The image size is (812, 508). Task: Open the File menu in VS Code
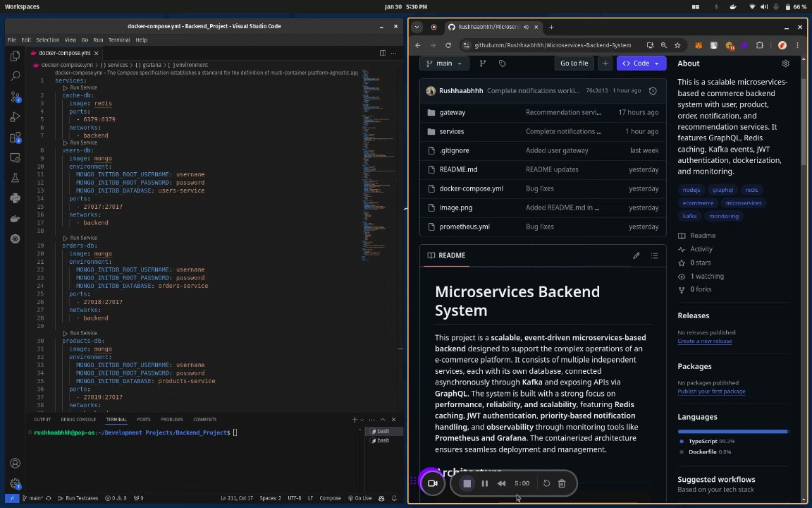[11, 40]
